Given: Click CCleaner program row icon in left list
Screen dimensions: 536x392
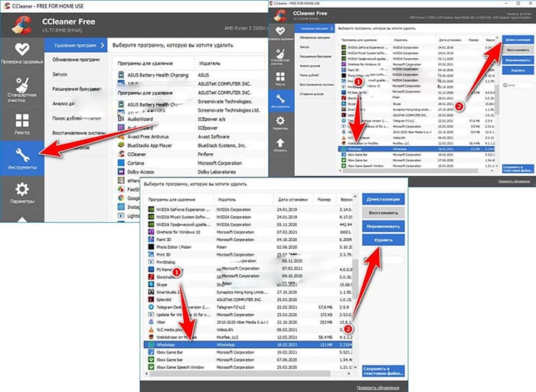Looking at the screenshot, I should (x=121, y=154).
